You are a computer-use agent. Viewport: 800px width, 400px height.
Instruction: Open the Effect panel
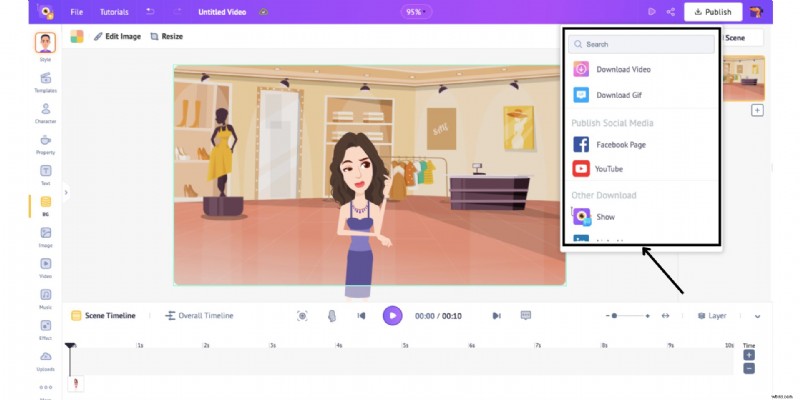pyautogui.click(x=45, y=330)
